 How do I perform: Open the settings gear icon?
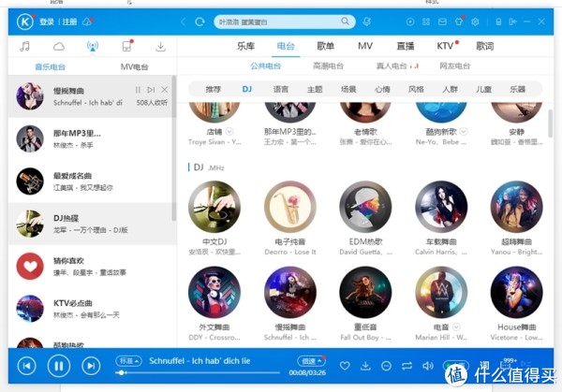(x=475, y=22)
